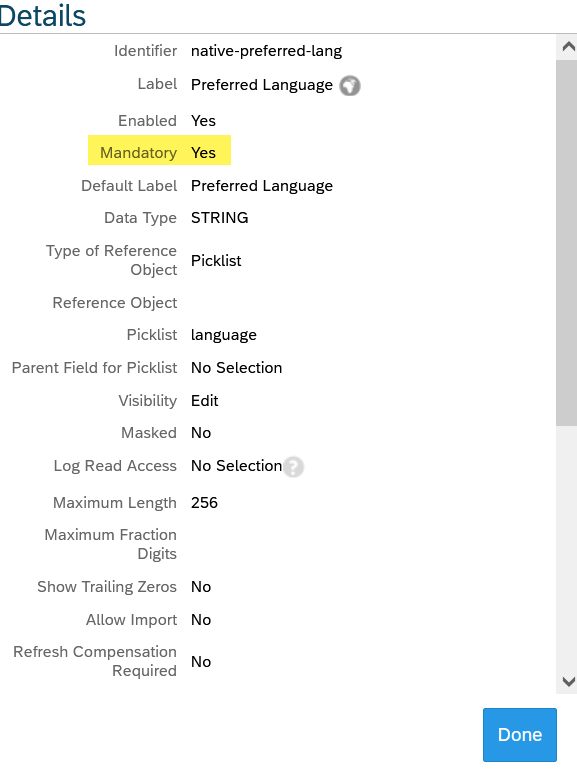Image resolution: width=577 pixels, height=772 pixels.
Task: Click the Allow Import No value
Action: point(201,620)
